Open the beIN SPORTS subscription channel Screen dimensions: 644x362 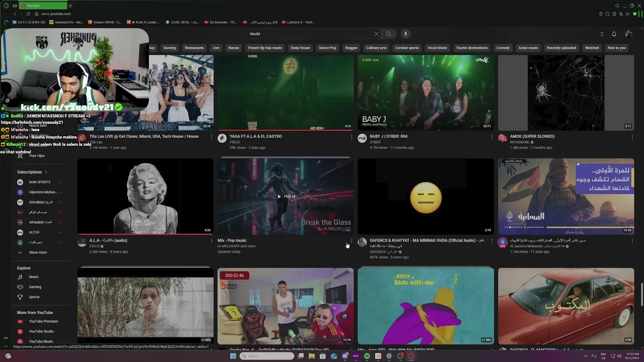pyautogui.click(x=39, y=182)
